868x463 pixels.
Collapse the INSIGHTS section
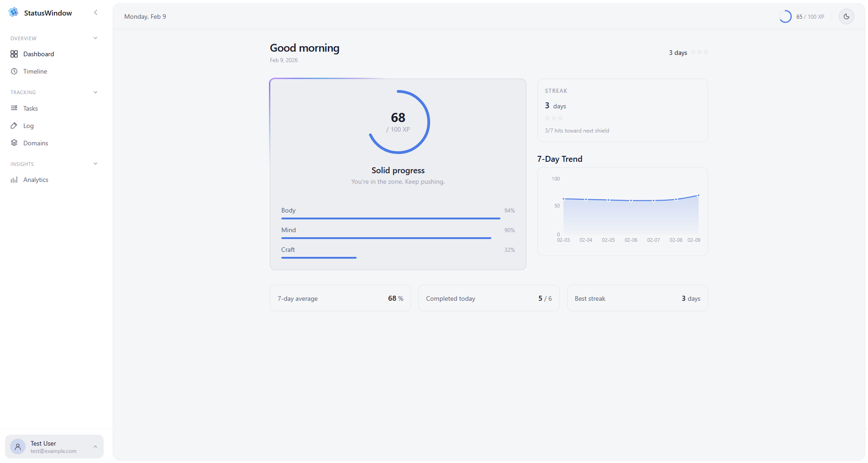(95, 163)
